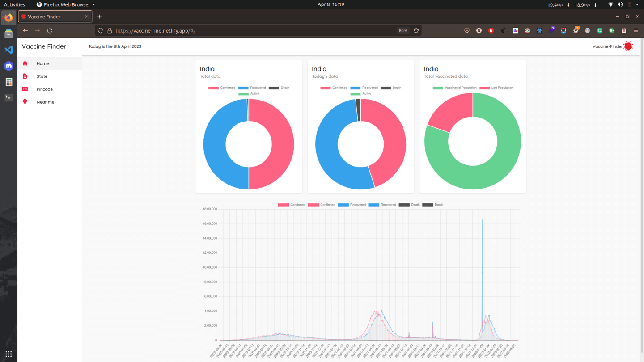Toggle Death legend in Total data chart

click(279, 88)
